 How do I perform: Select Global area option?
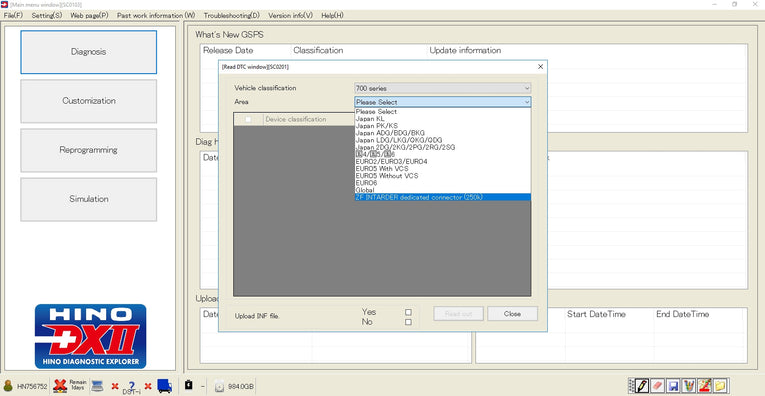click(x=443, y=190)
